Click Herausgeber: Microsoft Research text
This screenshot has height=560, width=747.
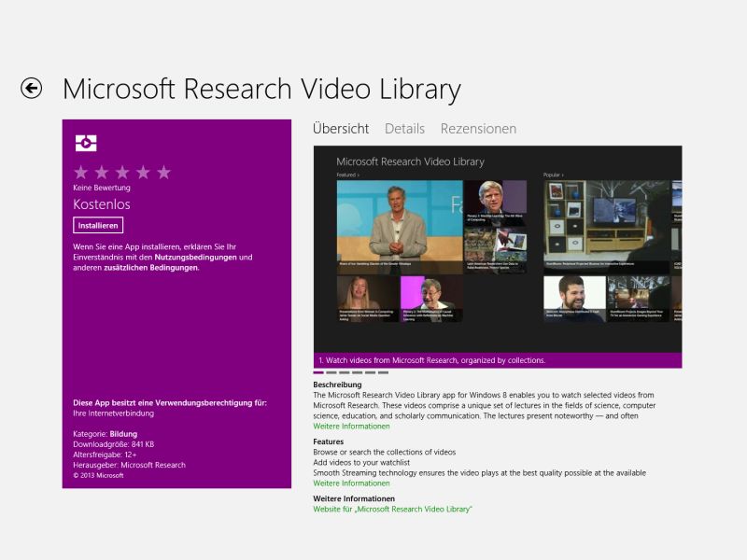click(x=129, y=465)
